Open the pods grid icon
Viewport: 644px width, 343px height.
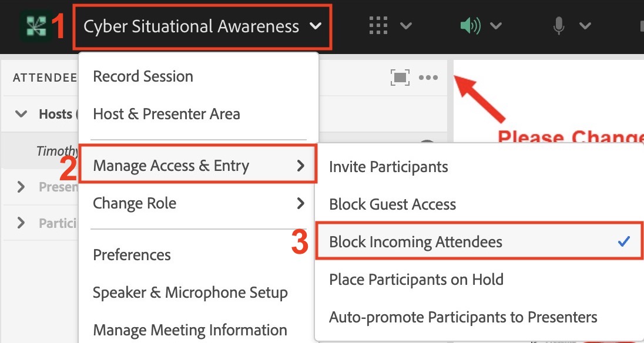click(x=378, y=26)
